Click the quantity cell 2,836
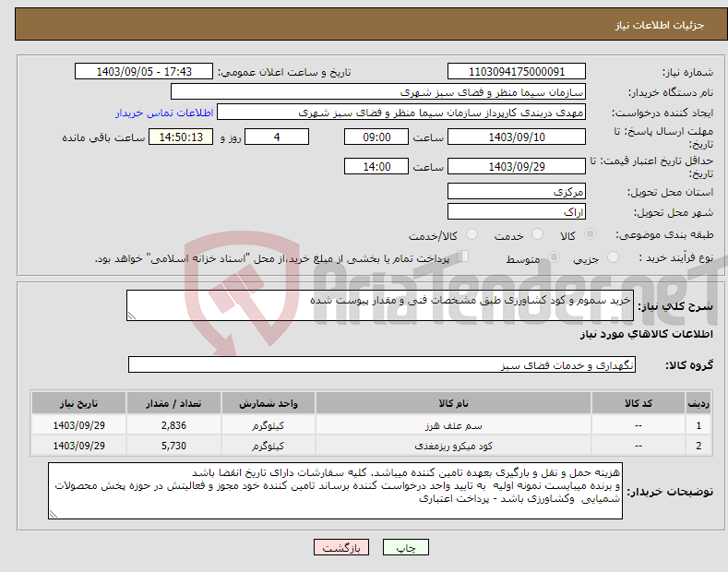Image resolution: width=728 pixels, height=572 pixels. (173, 425)
